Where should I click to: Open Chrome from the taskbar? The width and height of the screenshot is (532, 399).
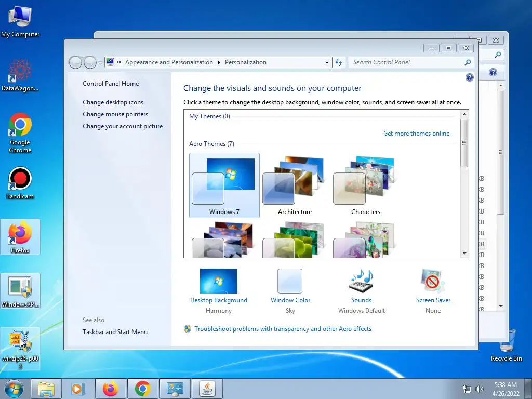click(142, 389)
